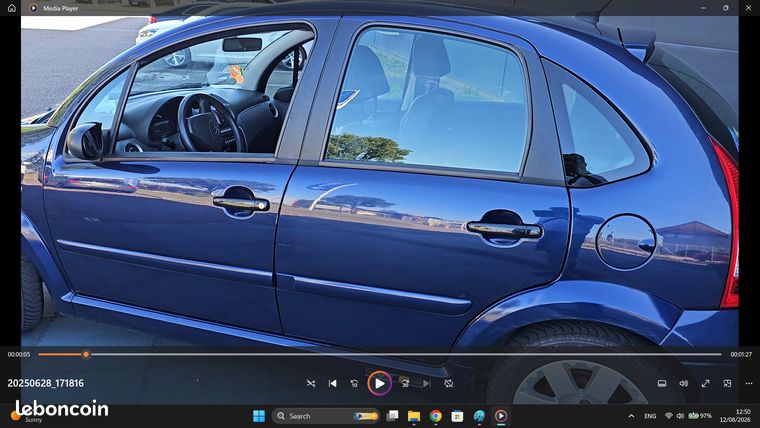Click the taskbar Search box
This screenshot has height=428, width=760.
325,416
